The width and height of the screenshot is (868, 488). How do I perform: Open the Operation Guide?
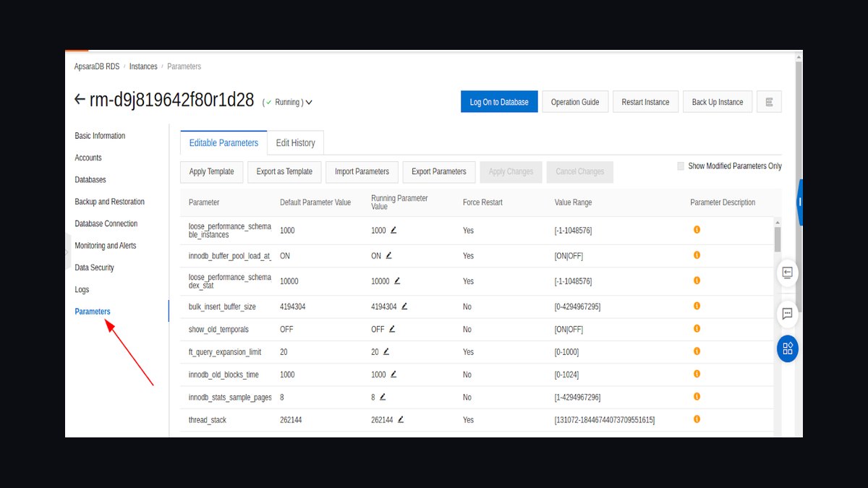(575, 102)
